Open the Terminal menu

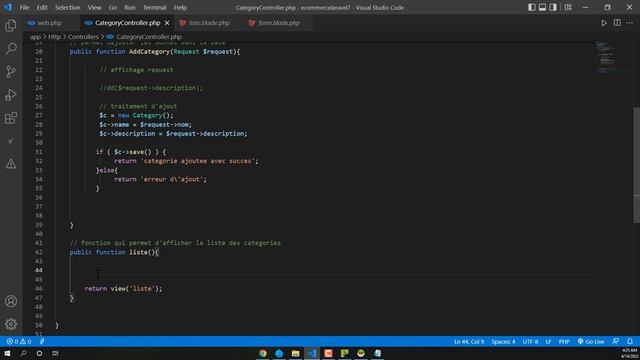[154, 8]
